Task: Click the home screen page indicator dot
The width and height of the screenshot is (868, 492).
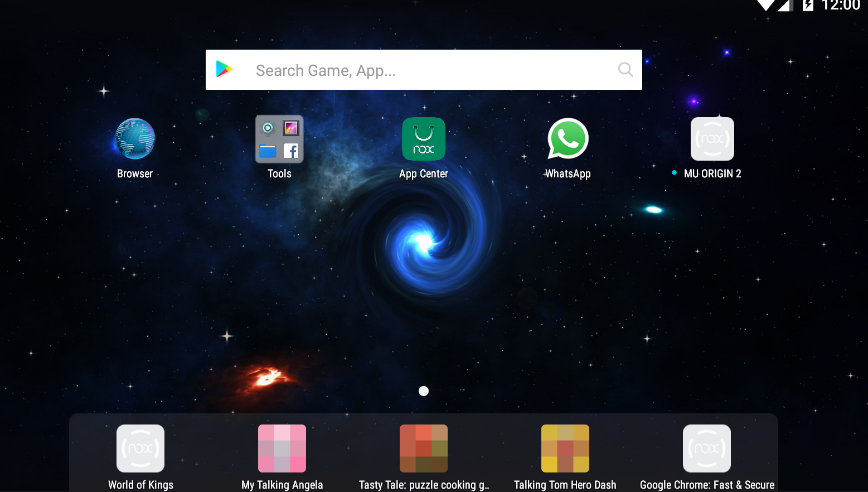Action: coord(424,391)
